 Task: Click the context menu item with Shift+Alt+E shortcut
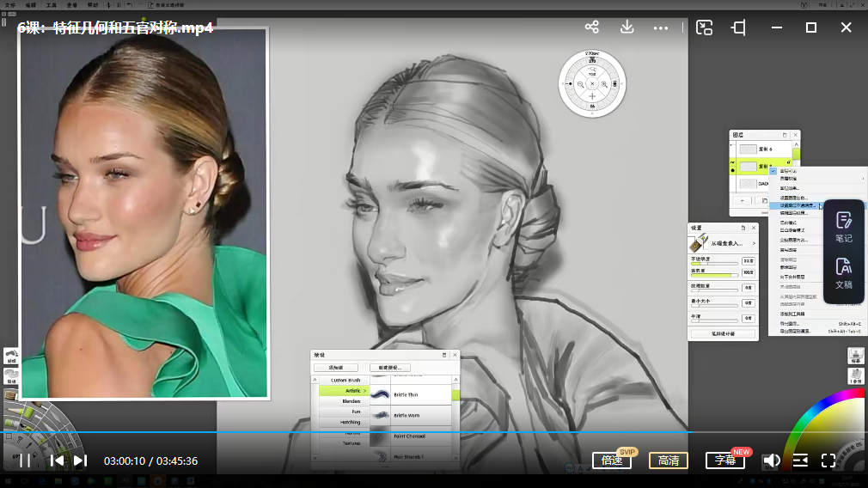click(819, 324)
